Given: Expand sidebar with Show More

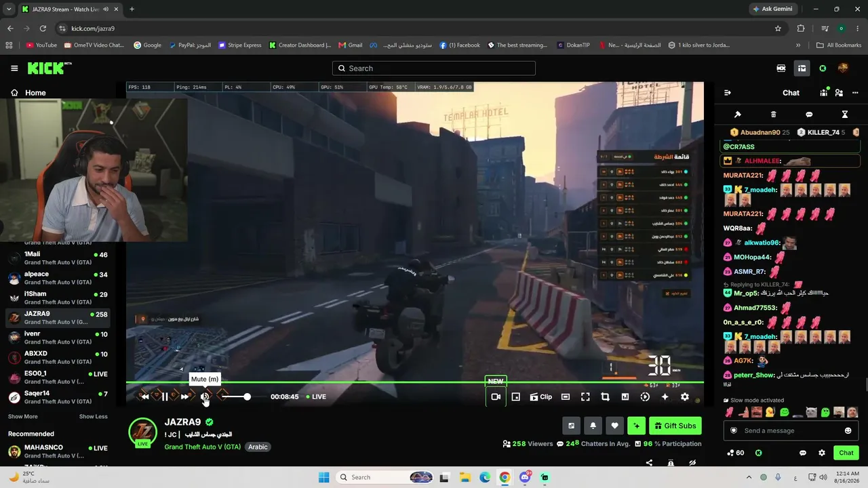Looking at the screenshot, I should point(23,416).
